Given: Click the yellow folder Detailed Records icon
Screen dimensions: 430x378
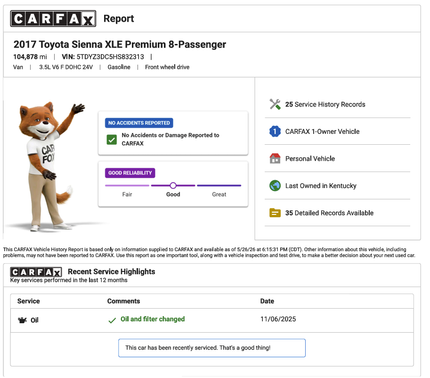Looking at the screenshot, I should click(275, 213).
